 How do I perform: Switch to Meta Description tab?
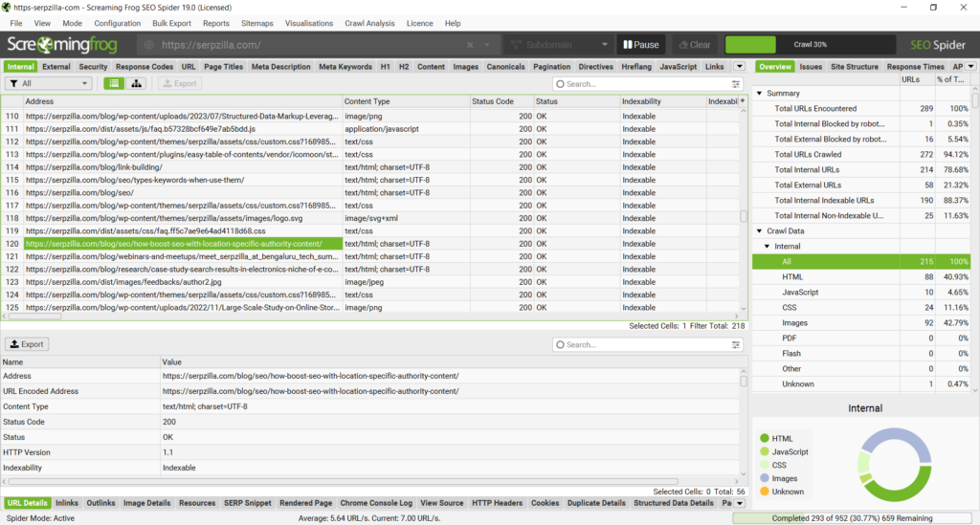[x=280, y=67]
